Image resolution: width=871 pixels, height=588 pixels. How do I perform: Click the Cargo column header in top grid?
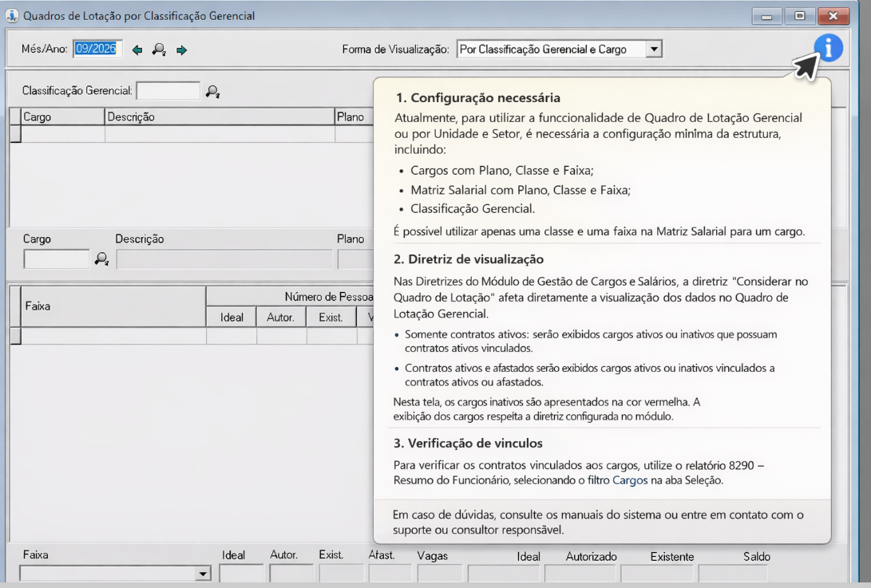point(62,117)
